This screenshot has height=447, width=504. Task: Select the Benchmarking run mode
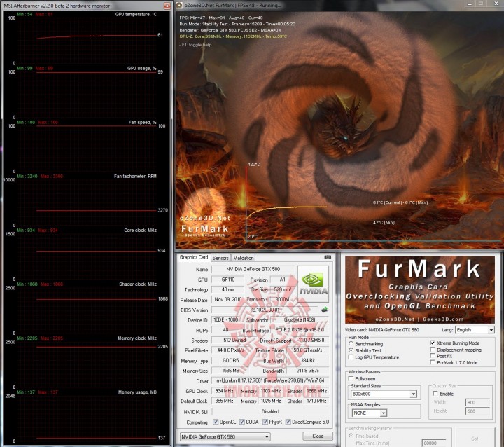[351, 344]
